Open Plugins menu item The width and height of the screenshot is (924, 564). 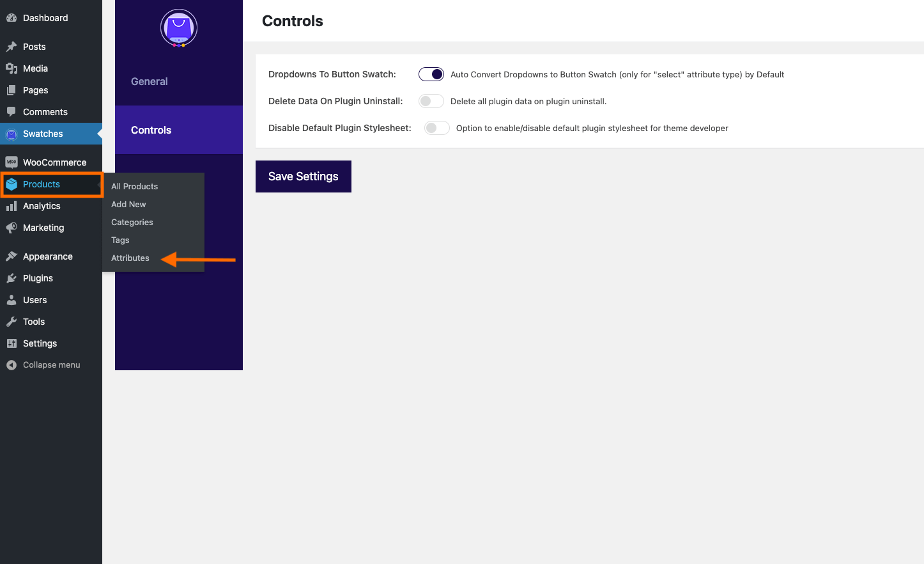[51, 278]
